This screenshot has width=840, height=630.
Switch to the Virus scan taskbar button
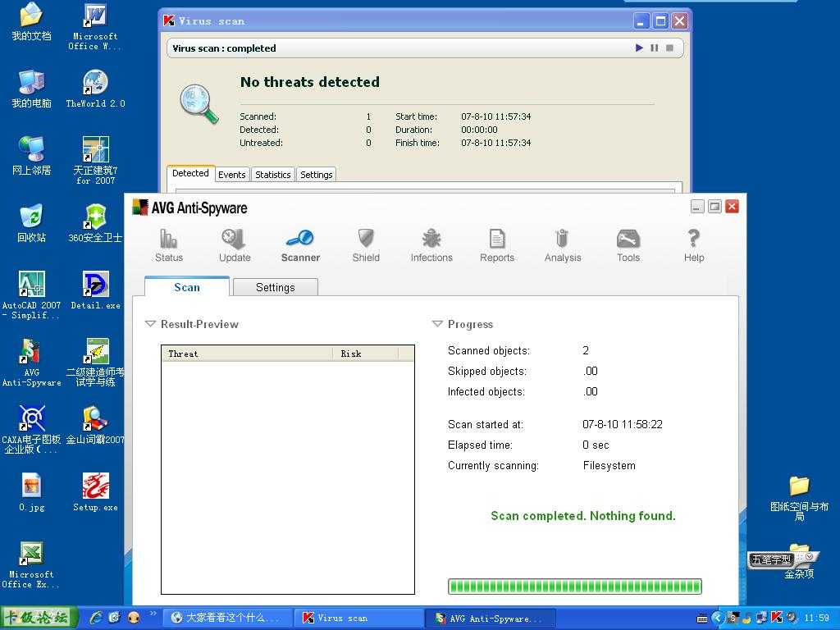coord(359,619)
